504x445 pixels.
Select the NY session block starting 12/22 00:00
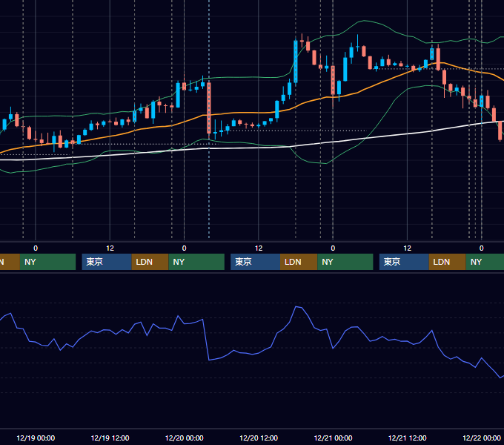(x=485, y=262)
